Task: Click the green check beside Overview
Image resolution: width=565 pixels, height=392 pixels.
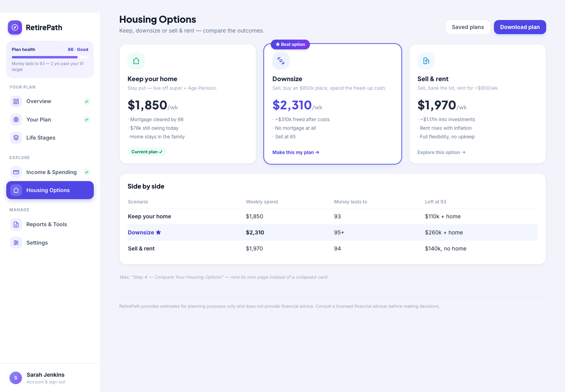Action: point(87,101)
